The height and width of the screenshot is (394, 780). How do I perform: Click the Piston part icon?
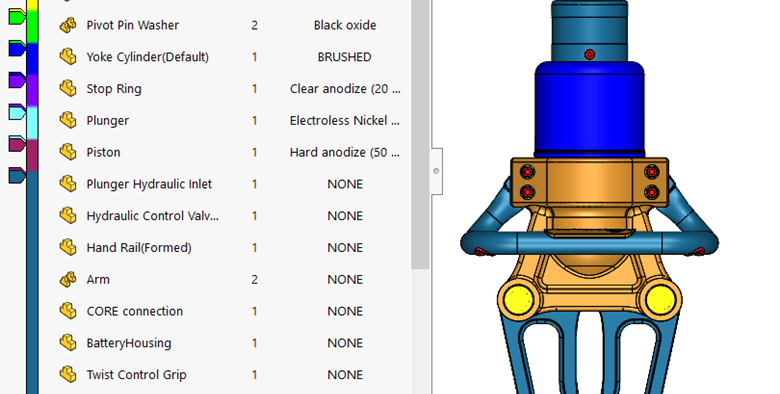[x=68, y=152]
